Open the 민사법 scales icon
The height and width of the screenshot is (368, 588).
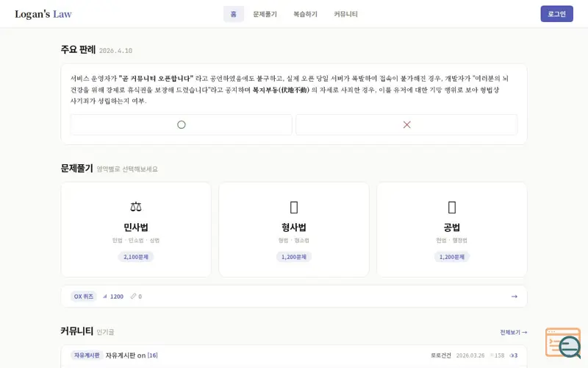136,207
